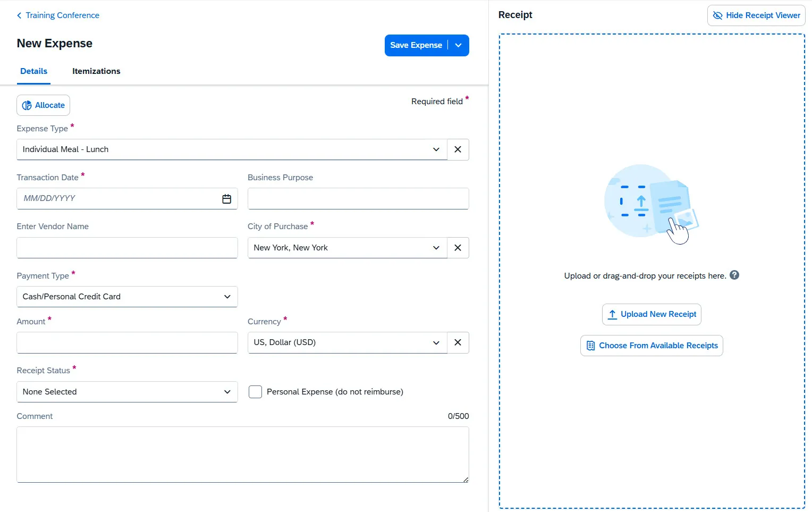This screenshot has width=812, height=512.
Task: Click the Comment text area
Action: pos(243,455)
